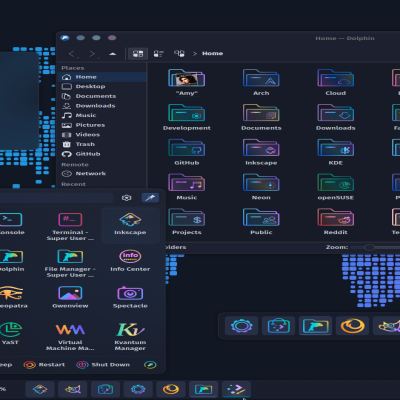The image size is (400, 400).
Task: Open the launcher settings gear
Action: click(x=126, y=198)
